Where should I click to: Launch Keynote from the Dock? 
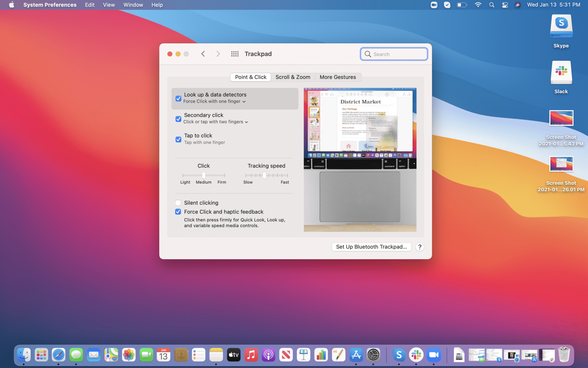[303, 355]
